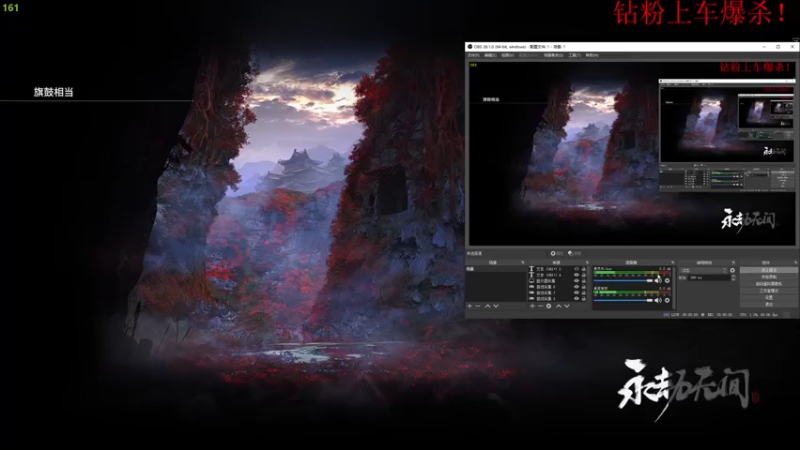The height and width of the screenshot is (450, 800).
Task: Select 显示器采集 source row
Action: coord(557,281)
